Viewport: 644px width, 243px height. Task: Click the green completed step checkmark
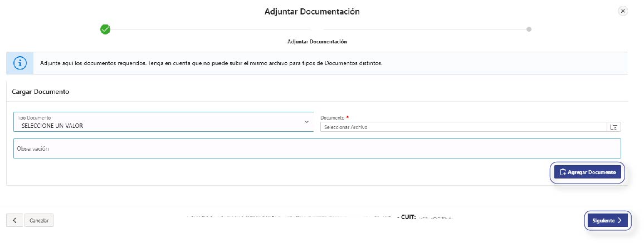[105, 29]
